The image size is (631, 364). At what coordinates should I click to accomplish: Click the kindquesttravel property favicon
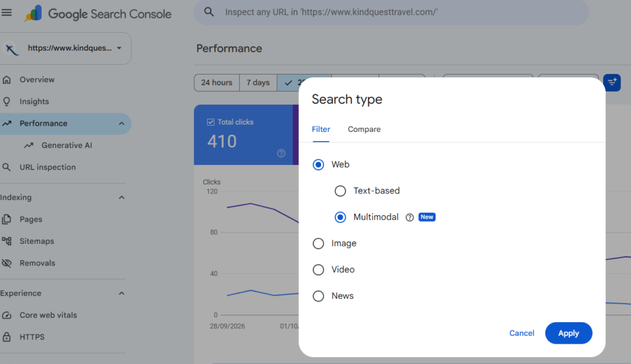[11, 49]
